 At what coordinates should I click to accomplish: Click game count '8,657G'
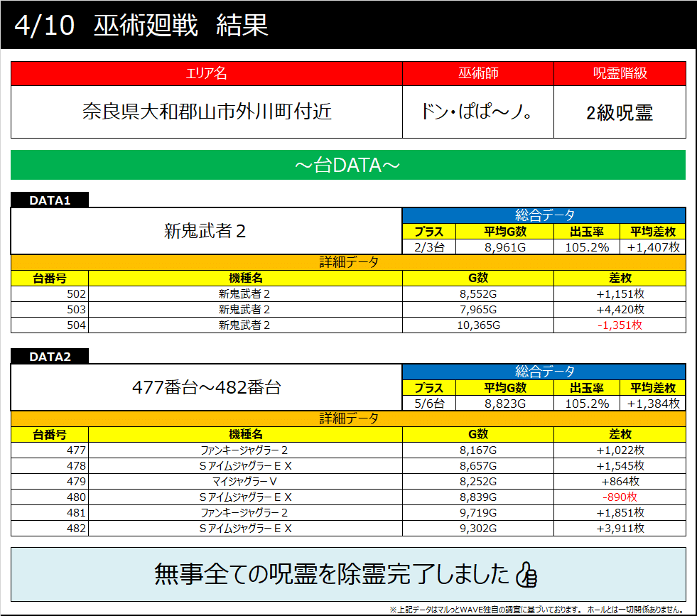tap(478, 466)
